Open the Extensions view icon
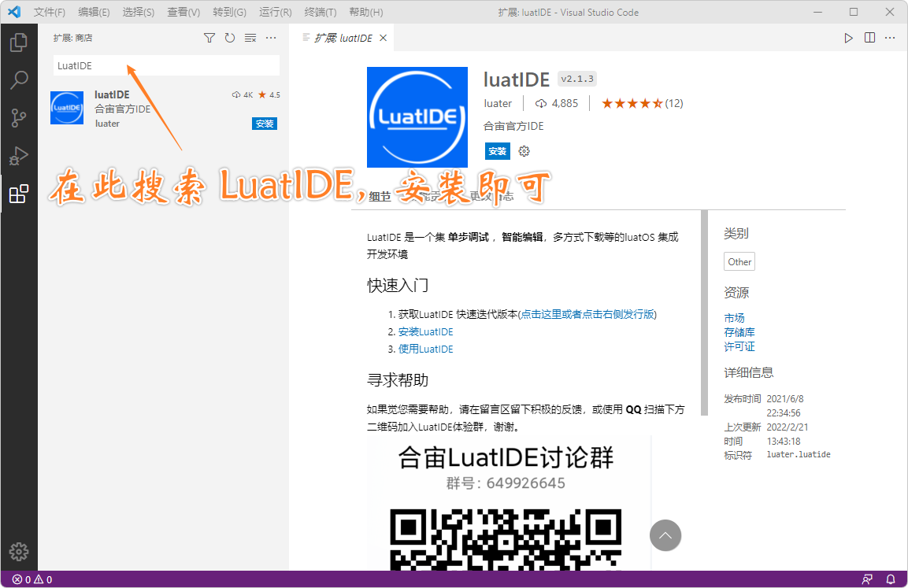 [x=19, y=194]
